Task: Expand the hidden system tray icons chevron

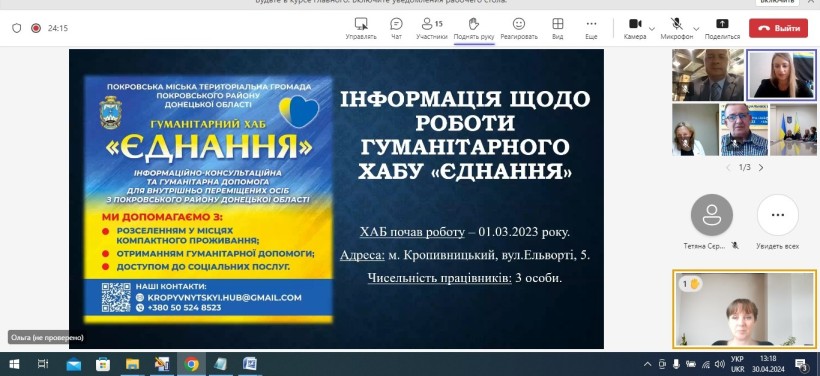Action: tap(647, 364)
